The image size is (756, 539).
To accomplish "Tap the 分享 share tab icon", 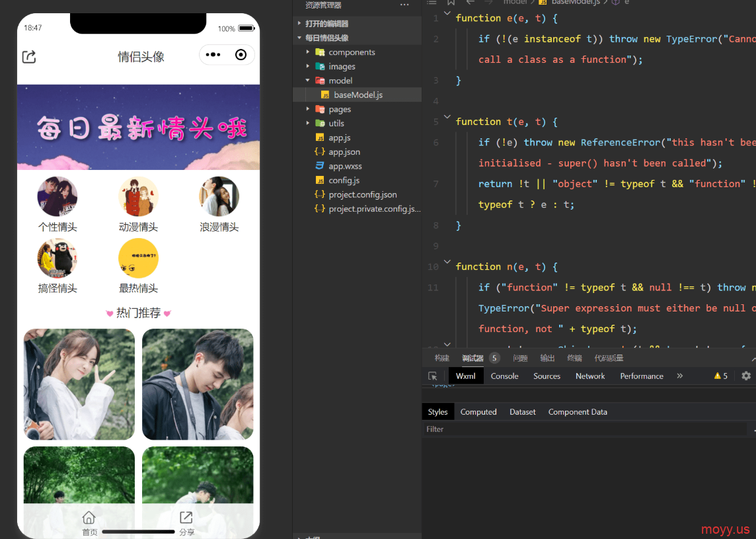I will click(186, 517).
